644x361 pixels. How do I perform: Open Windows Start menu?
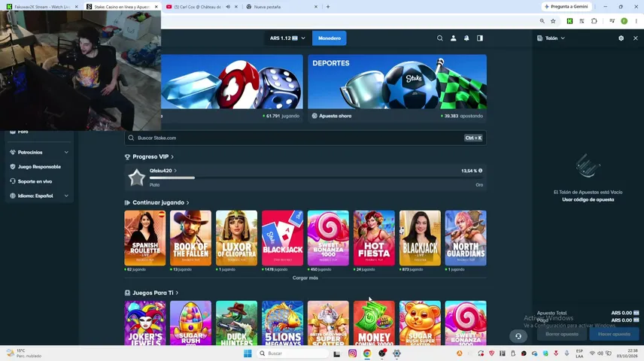(248, 353)
